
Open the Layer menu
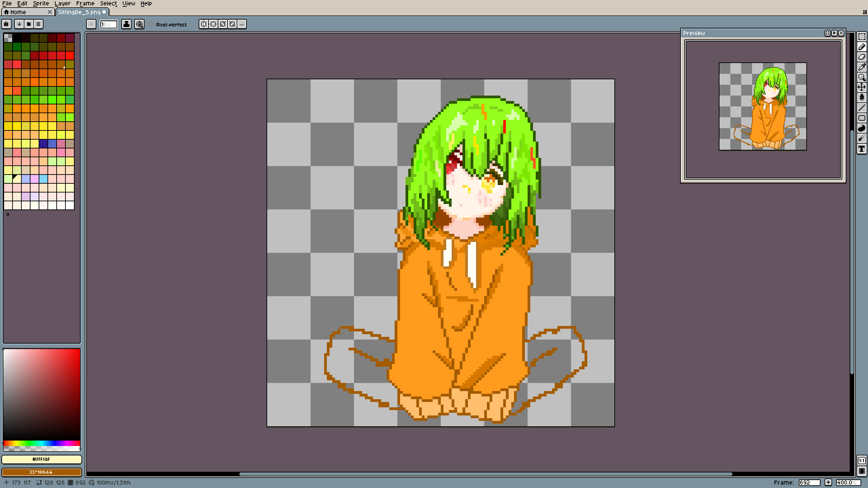pos(62,3)
